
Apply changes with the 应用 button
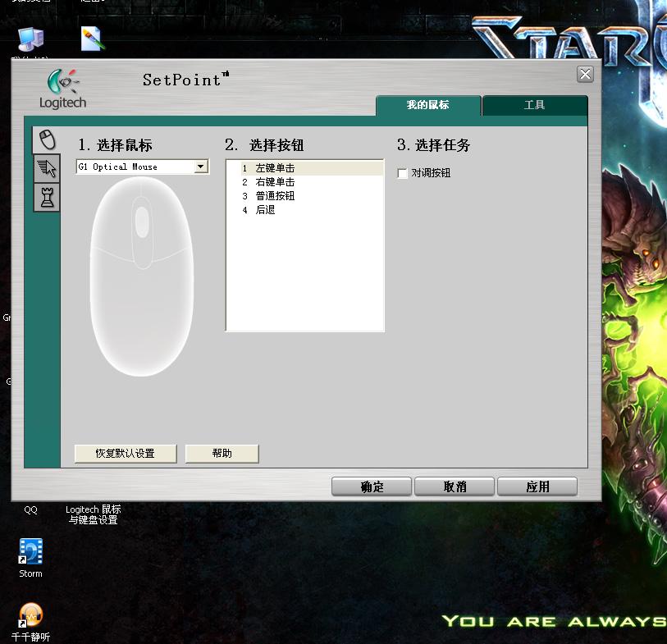tap(537, 486)
